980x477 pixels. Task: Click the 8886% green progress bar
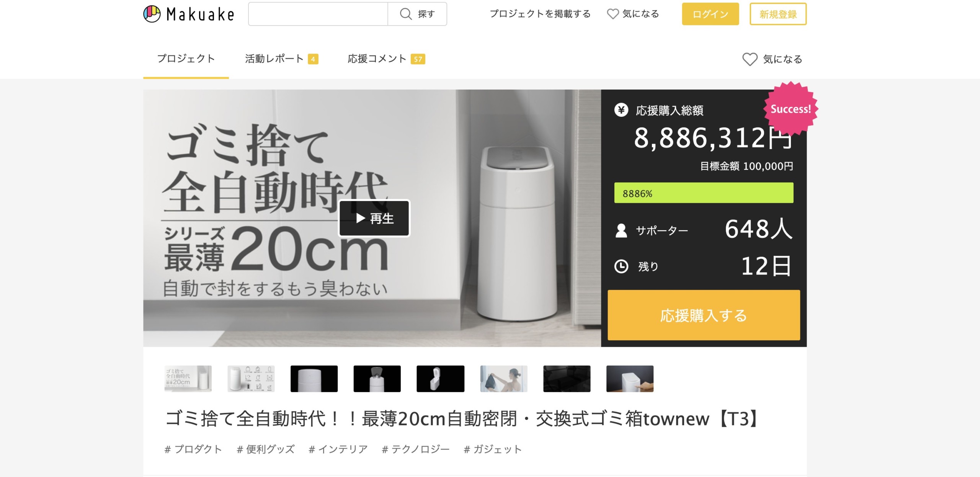click(704, 193)
